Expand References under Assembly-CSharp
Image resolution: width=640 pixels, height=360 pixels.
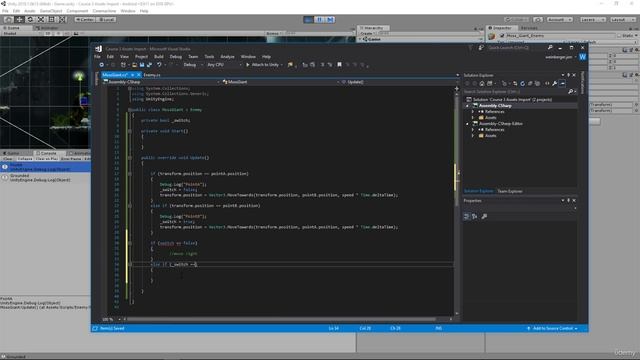tap(473, 111)
